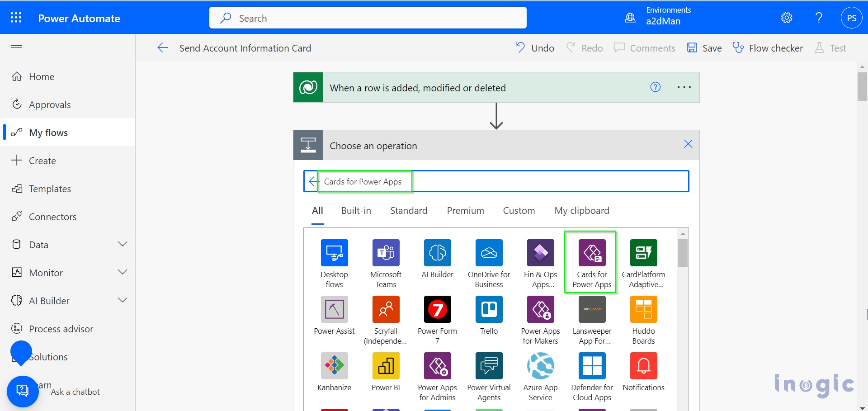
Task: Select the Power Form 7 connector
Action: point(437,320)
